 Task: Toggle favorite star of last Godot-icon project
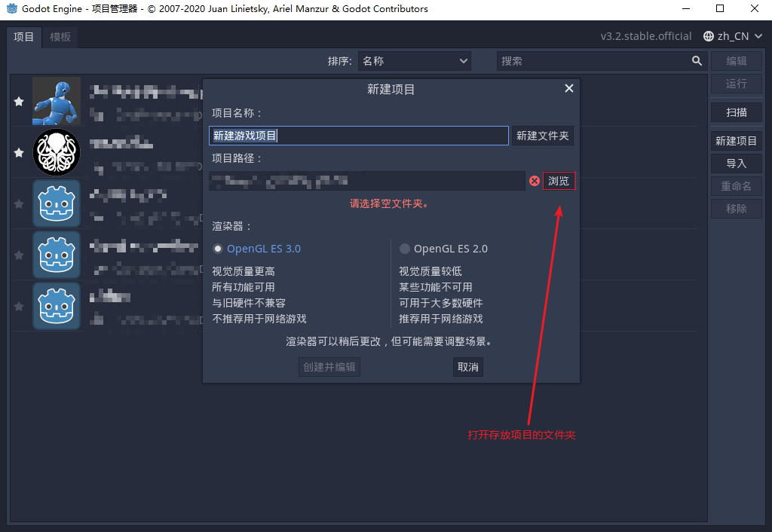point(19,306)
